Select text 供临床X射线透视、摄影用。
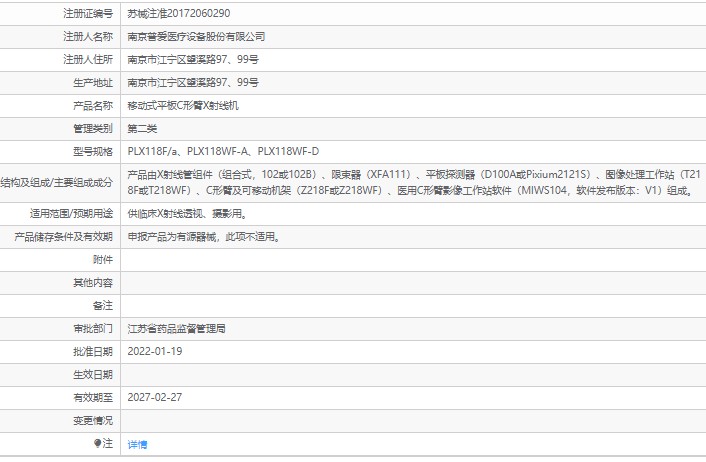Screen dimensions: 706x462 pos(188,213)
